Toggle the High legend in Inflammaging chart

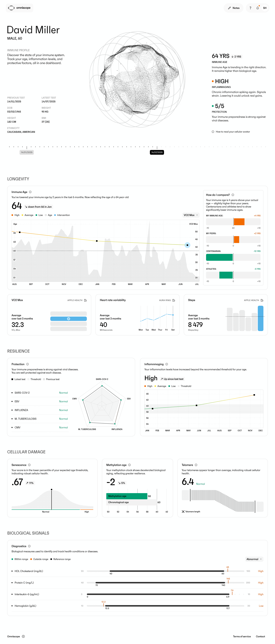coord(148,386)
